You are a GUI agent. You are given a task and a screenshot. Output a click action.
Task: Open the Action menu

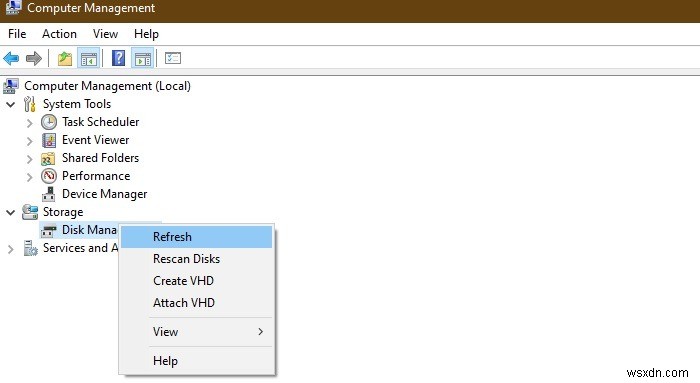click(59, 34)
